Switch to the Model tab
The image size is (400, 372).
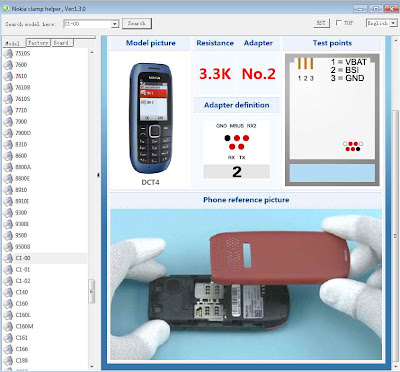[x=13, y=43]
